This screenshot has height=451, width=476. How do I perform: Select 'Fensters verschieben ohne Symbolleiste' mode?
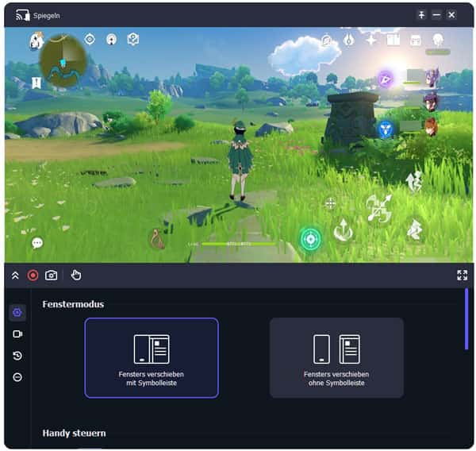tap(336, 357)
